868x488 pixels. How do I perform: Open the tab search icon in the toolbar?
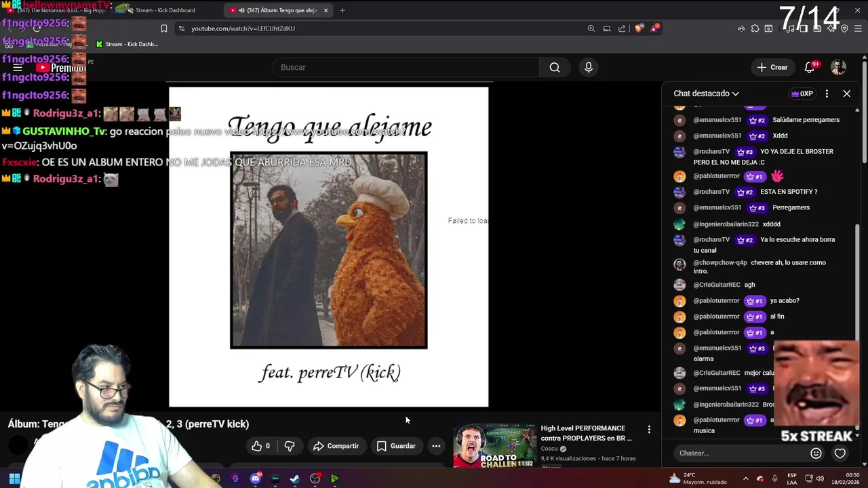768,28
